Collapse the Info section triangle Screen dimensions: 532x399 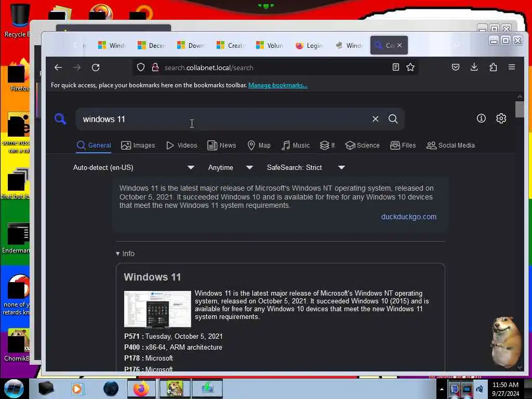tap(118, 254)
